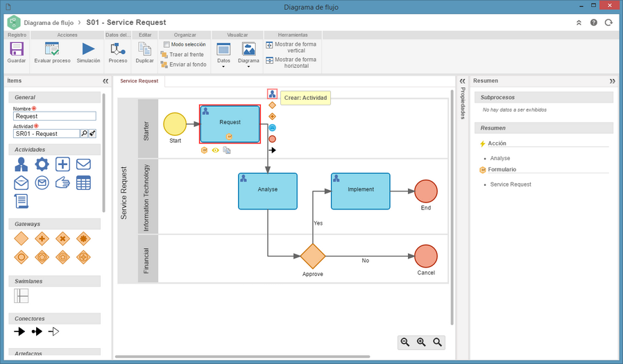Image resolution: width=623 pixels, height=364 pixels.
Task: Pick the parallel plus gateway
Action: 42,239
